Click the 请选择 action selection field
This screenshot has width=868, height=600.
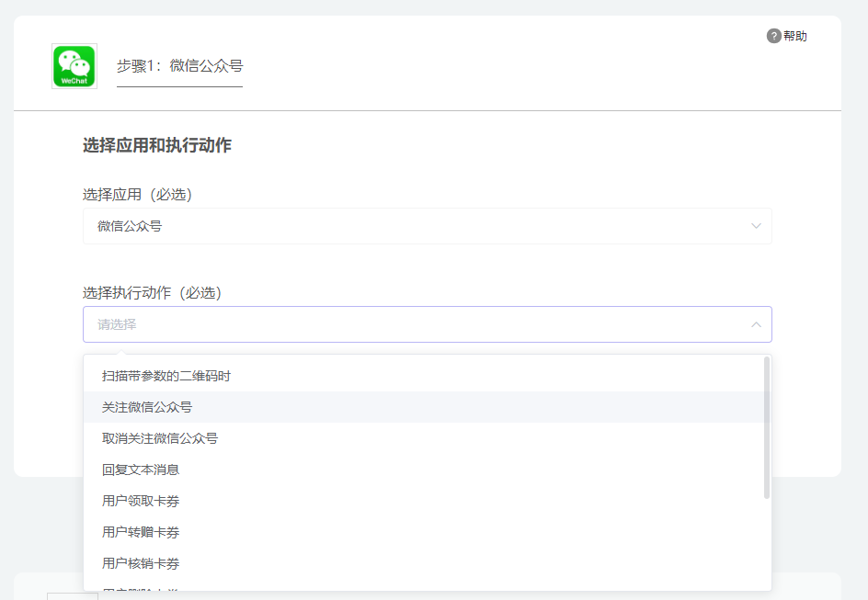point(414,324)
